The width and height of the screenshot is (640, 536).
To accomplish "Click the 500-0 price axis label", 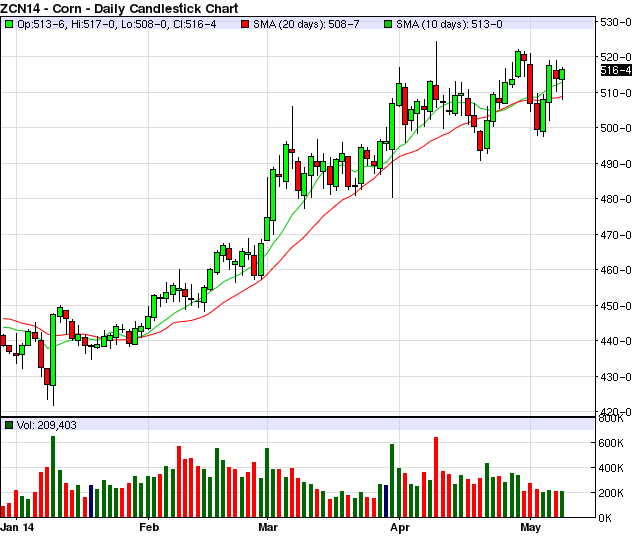I will pyautogui.click(x=616, y=128).
